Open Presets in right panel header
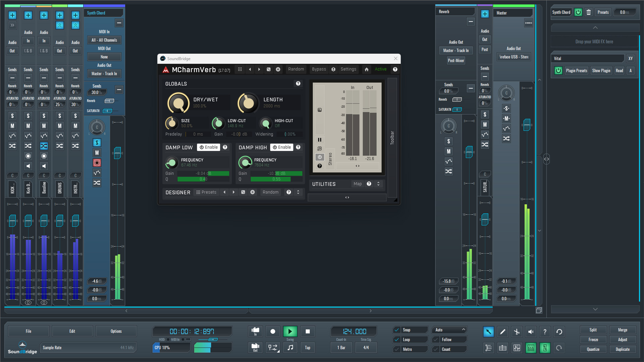Image resolution: width=644 pixels, height=362 pixels. click(x=603, y=12)
